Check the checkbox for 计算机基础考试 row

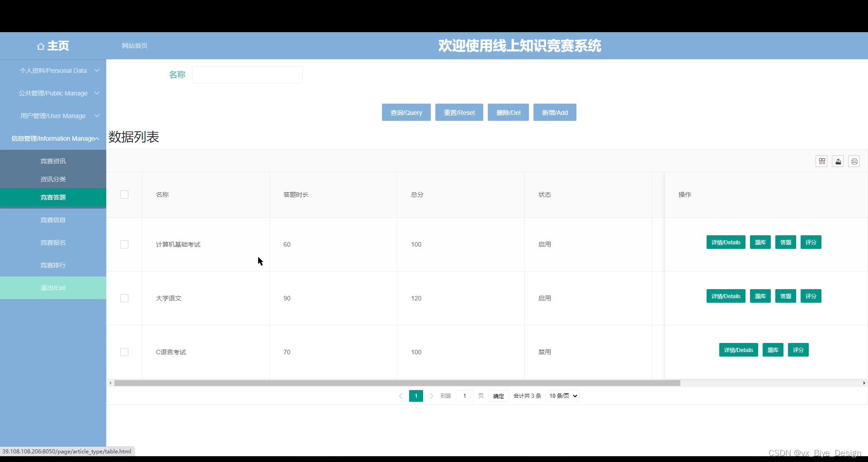(x=124, y=244)
